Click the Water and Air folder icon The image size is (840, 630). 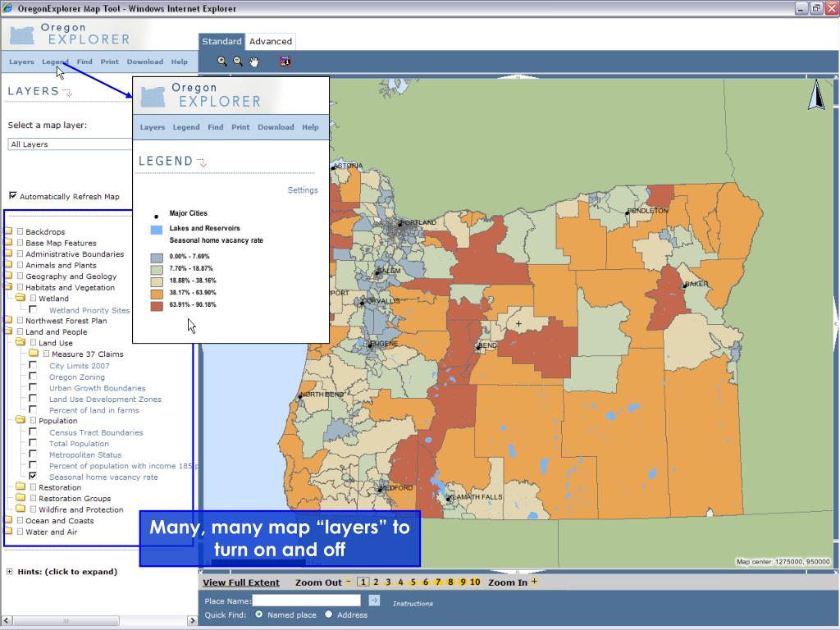point(8,532)
